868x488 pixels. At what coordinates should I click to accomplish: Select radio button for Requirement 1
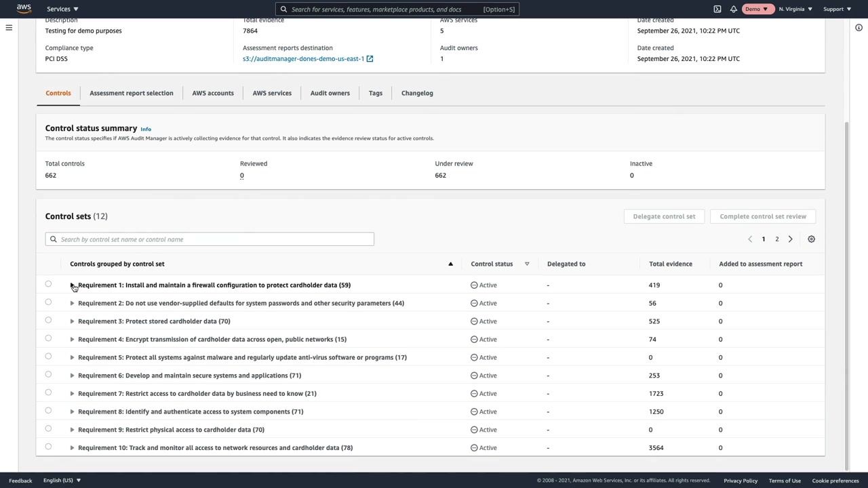(48, 285)
